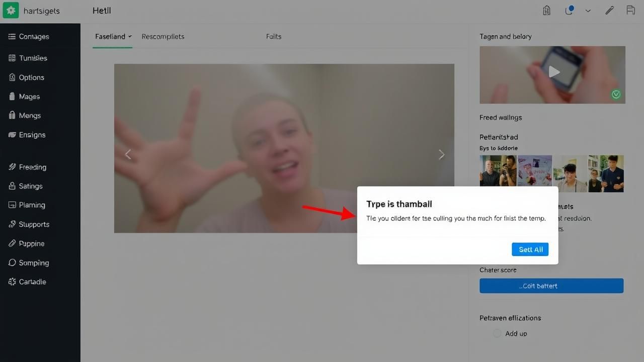Click the Somping chat icon

12,263
